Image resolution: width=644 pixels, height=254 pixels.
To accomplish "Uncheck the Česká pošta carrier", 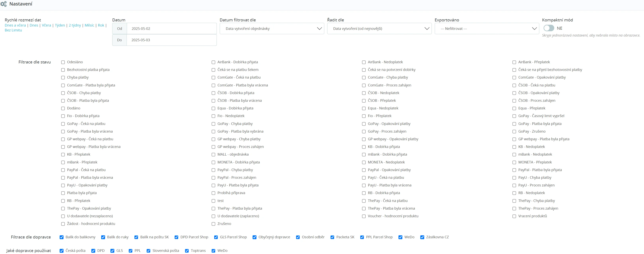I will (61, 251).
